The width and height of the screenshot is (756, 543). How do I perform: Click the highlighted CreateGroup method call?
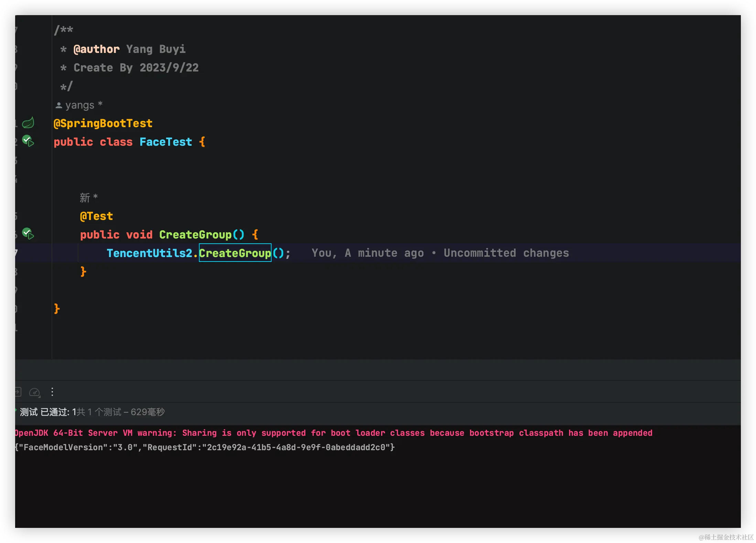235,253
